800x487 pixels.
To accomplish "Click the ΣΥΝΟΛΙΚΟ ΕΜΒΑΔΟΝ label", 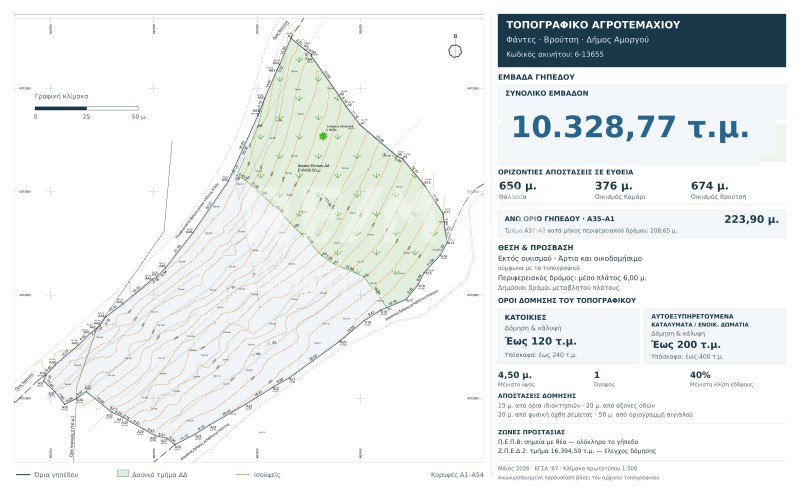I will click(x=546, y=93).
